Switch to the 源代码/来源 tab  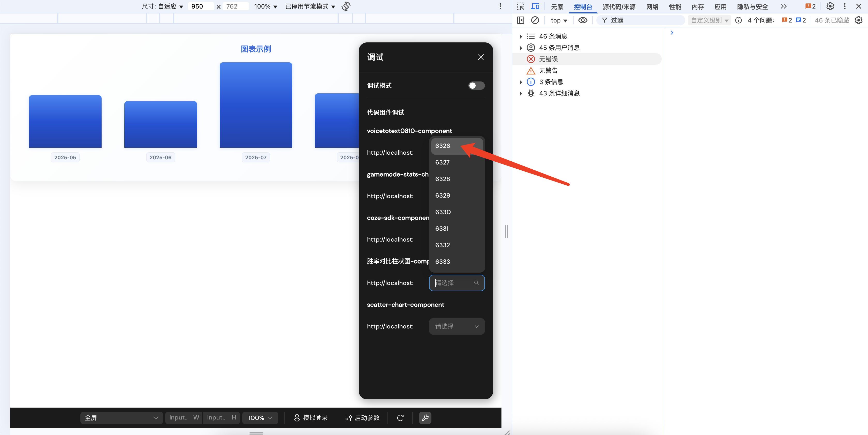pos(619,7)
